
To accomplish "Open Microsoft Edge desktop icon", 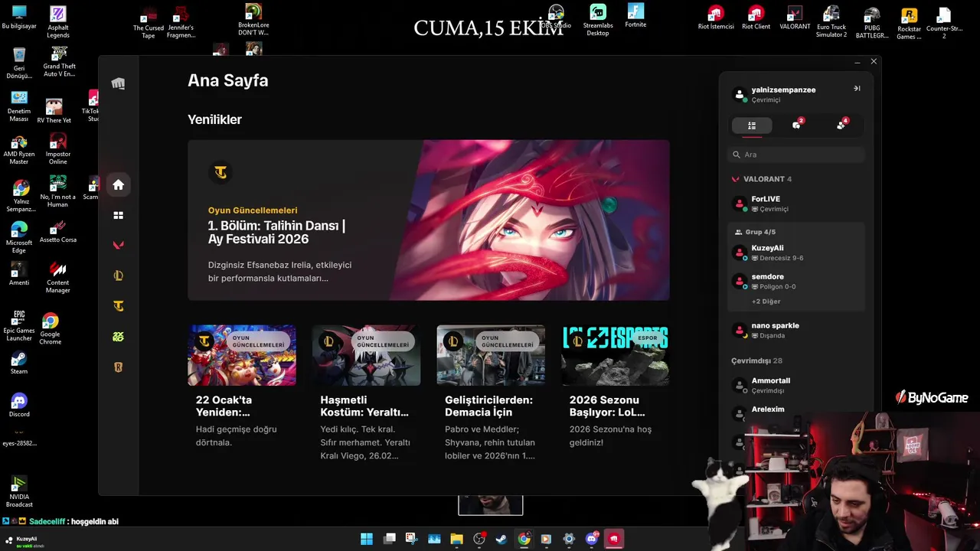I will click(19, 237).
